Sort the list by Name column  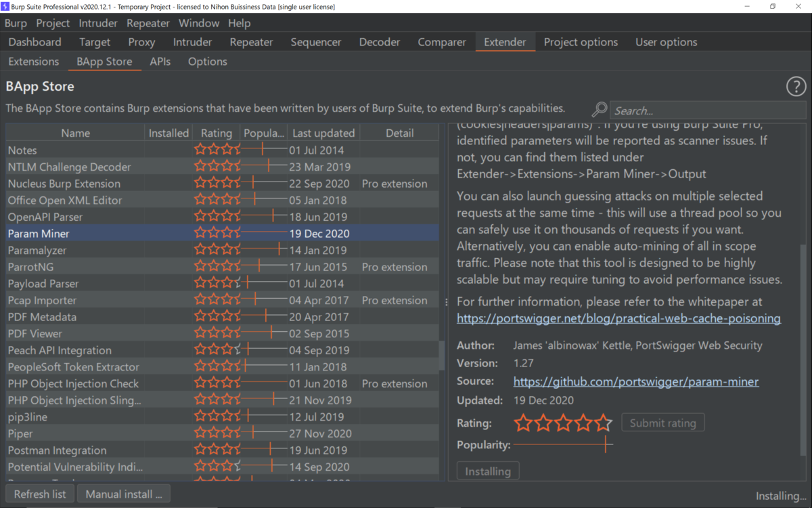(x=75, y=133)
